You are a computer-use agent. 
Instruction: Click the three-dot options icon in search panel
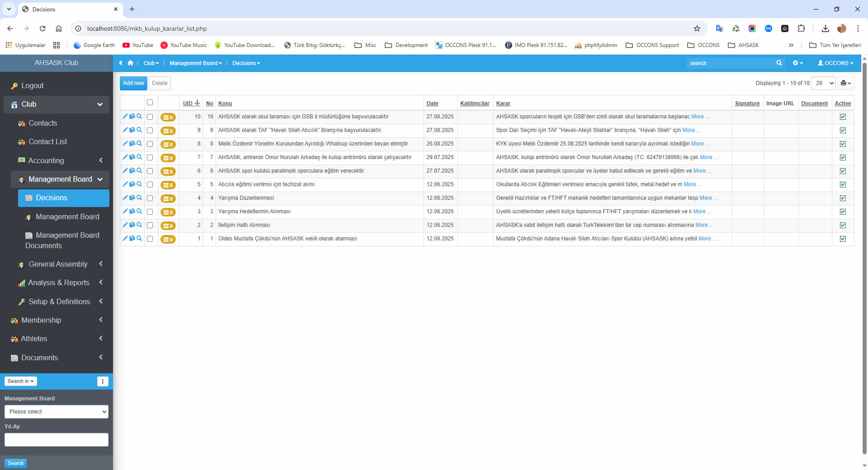pos(103,381)
